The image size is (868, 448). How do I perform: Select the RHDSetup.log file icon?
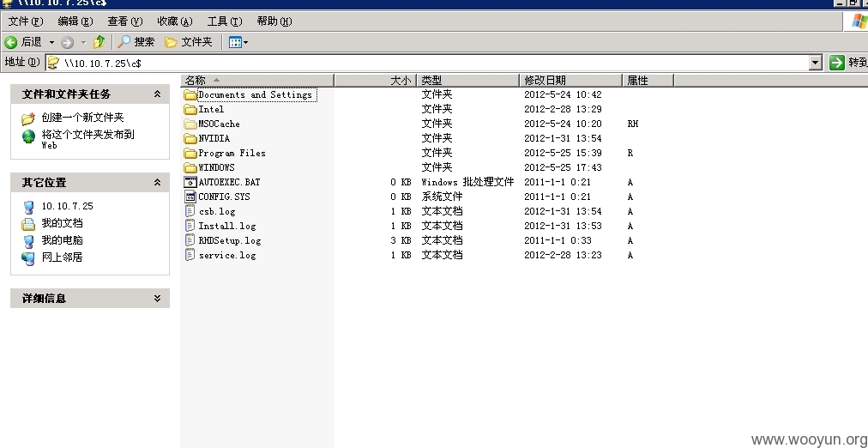pyautogui.click(x=190, y=240)
